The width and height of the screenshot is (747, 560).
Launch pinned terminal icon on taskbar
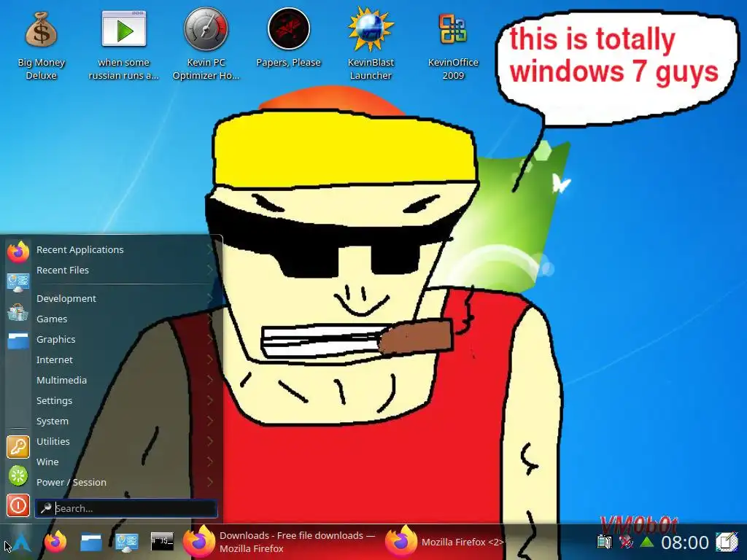coord(162,542)
